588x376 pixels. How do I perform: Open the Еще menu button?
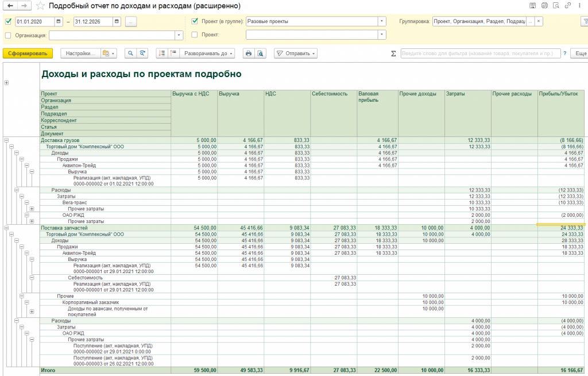click(580, 53)
